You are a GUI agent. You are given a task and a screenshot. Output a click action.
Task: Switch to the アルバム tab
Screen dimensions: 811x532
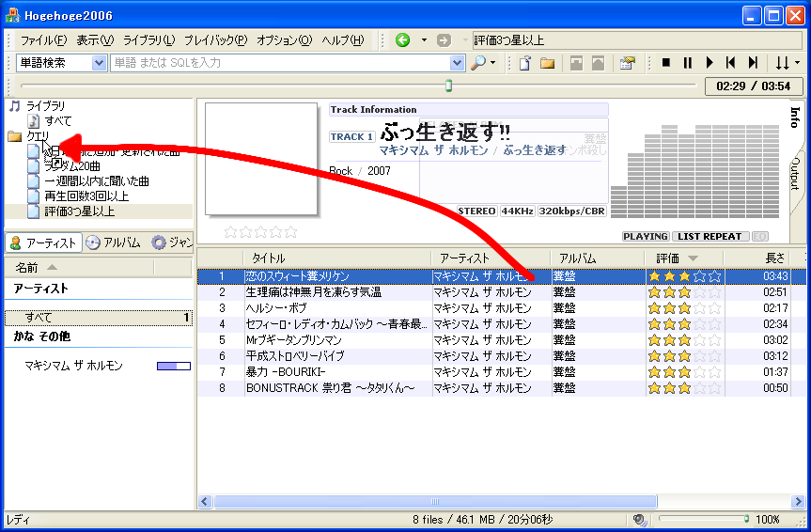coord(114,243)
